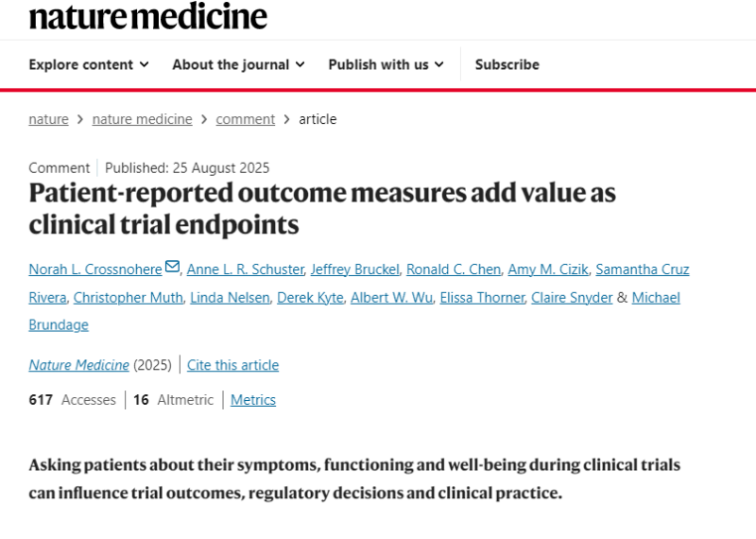The image size is (756, 539).
Task: Click envelope icon beside Norah L. Crossnohere
Action: tap(172, 267)
